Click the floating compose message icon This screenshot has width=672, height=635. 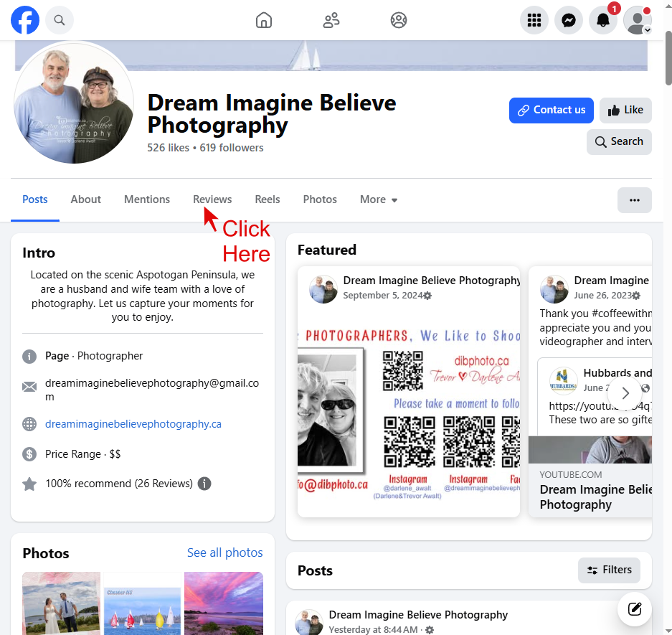click(x=634, y=609)
